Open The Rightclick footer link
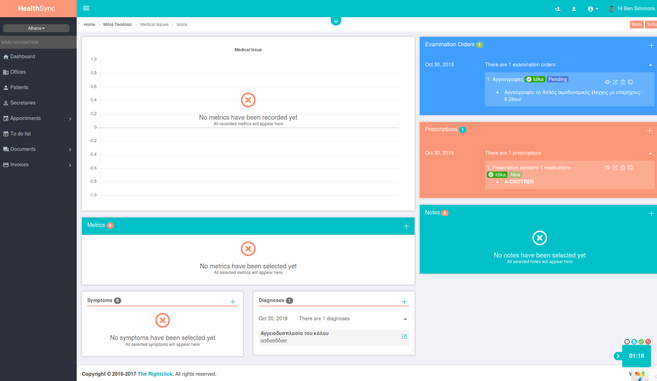The height and width of the screenshot is (381, 657). (x=155, y=374)
